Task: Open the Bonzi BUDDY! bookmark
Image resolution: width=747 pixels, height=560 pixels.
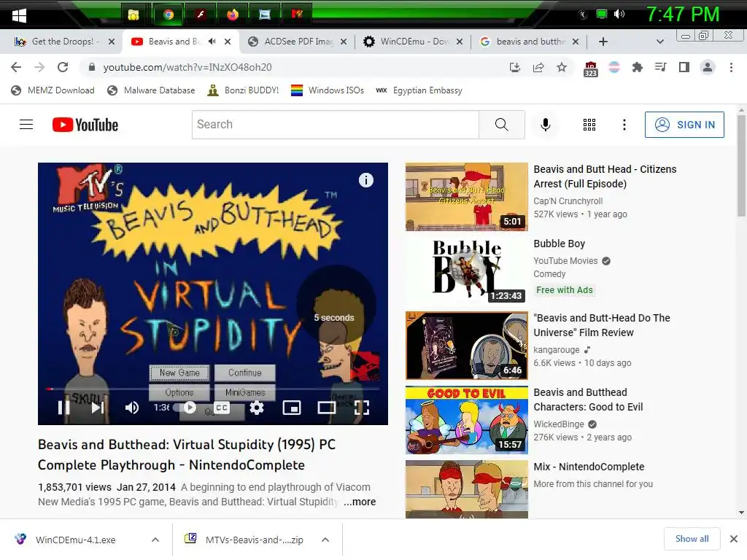Action: pos(243,90)
